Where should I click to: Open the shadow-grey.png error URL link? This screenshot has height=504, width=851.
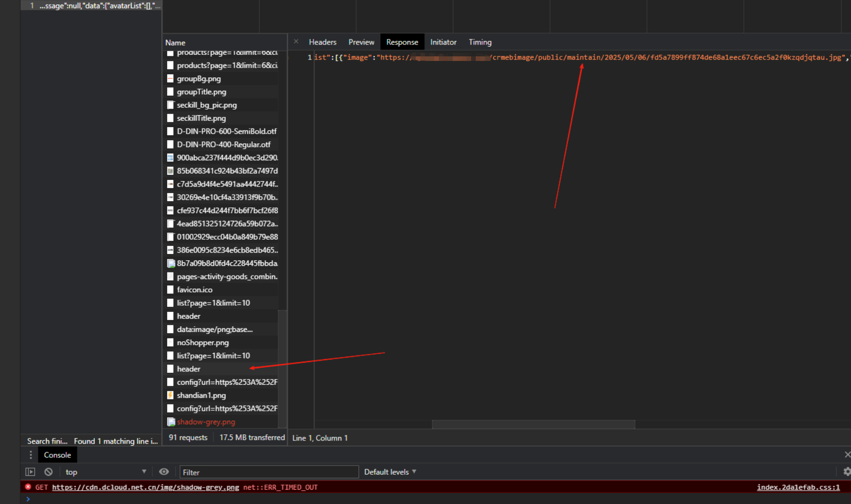(146, 487)
